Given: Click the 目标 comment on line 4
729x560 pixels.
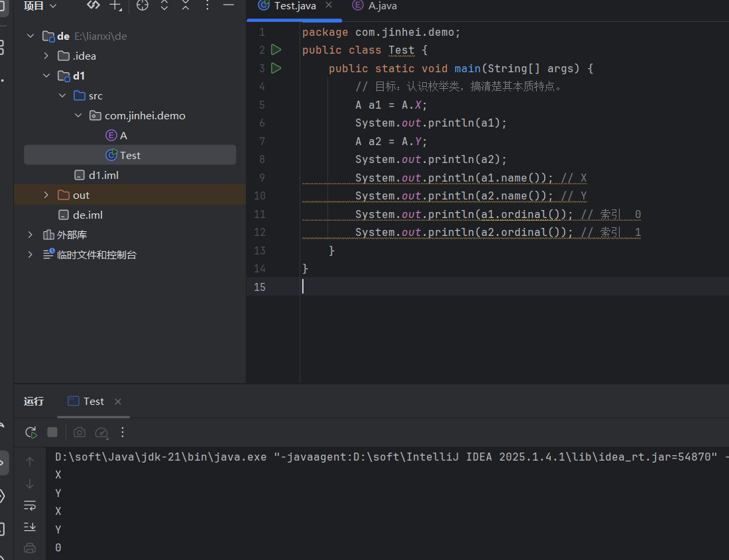Looking at the screenshot, I should coord(459,87).
